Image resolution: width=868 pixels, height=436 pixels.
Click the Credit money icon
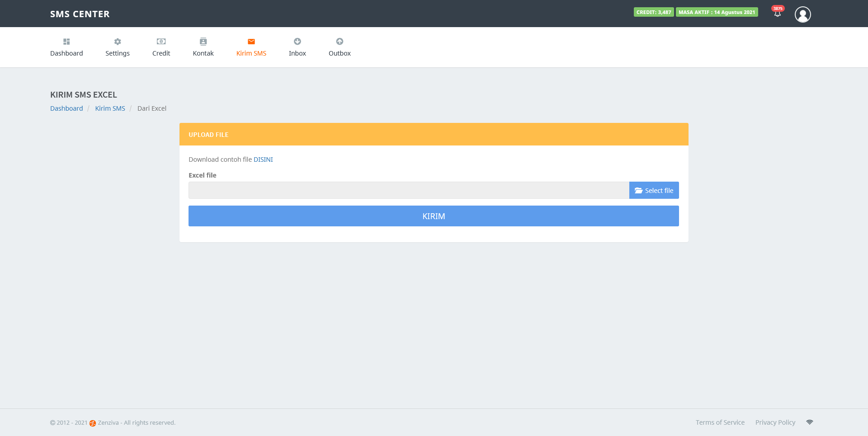pyautogui.click(x=161, y=42)
